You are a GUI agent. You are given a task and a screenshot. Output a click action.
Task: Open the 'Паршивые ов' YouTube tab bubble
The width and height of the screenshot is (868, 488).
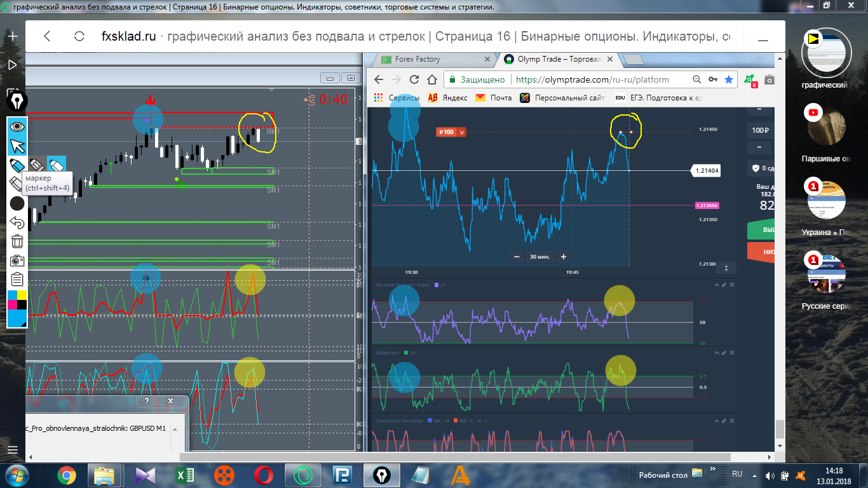(x=825, y=126)
